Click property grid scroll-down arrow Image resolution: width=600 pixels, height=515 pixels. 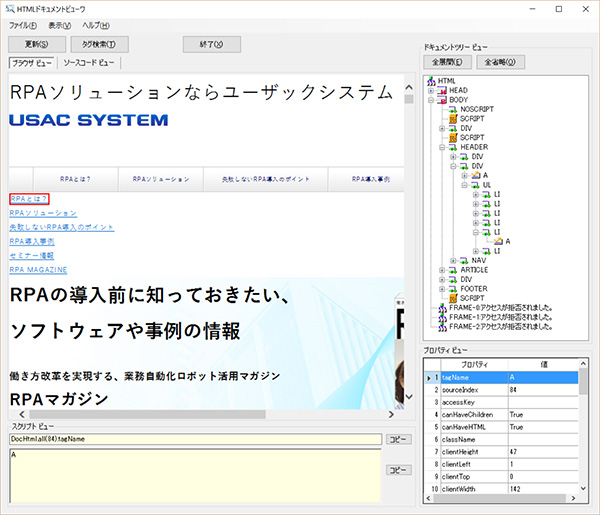[583, 488]
